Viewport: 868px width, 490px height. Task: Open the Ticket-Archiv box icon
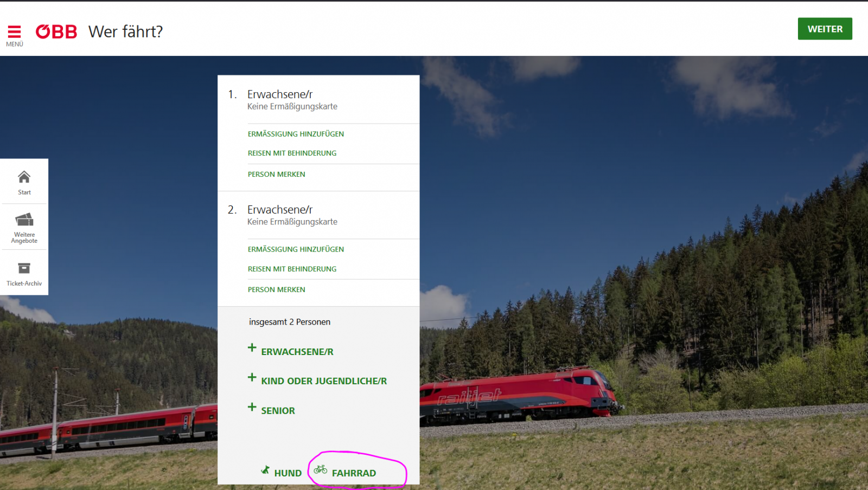click(x=24, y=268)
